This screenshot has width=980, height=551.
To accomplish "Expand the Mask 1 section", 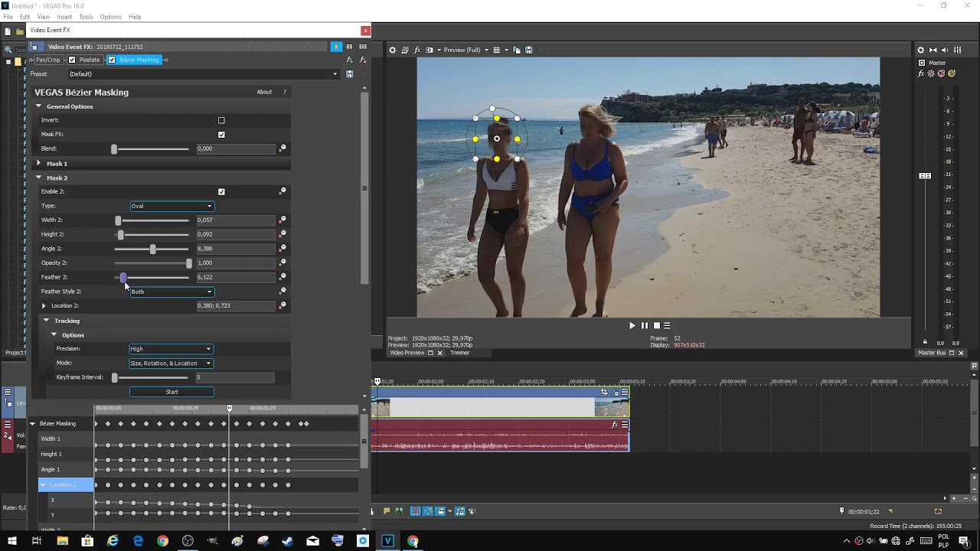I will coord(38,163).
